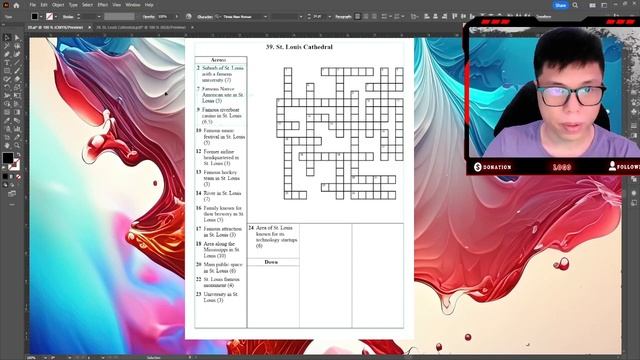This screenshot has width=640, height=360.
Task: Open the Stroke panel link
Action: 68,17
